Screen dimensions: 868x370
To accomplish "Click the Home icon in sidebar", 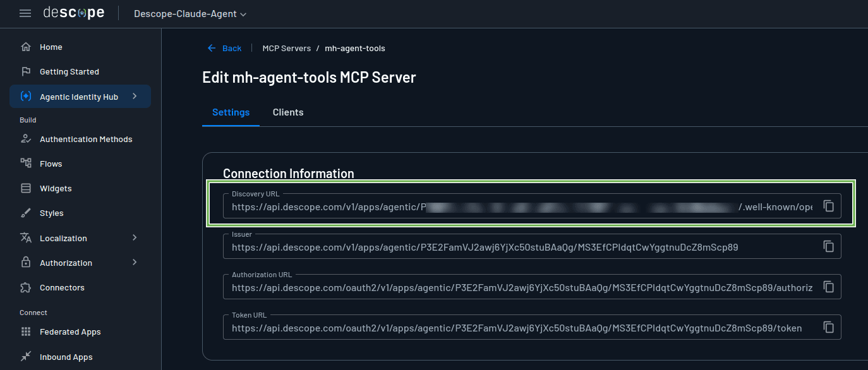I will 26,47.
